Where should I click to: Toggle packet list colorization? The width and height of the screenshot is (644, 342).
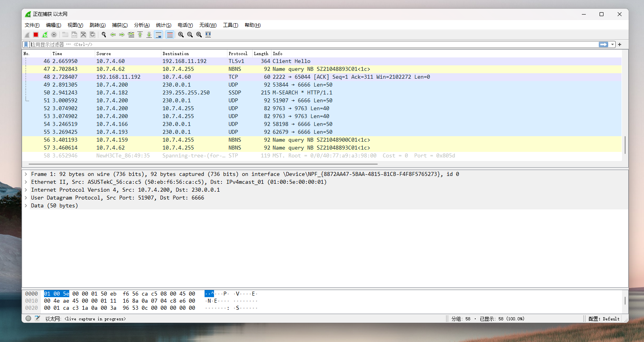170,35
